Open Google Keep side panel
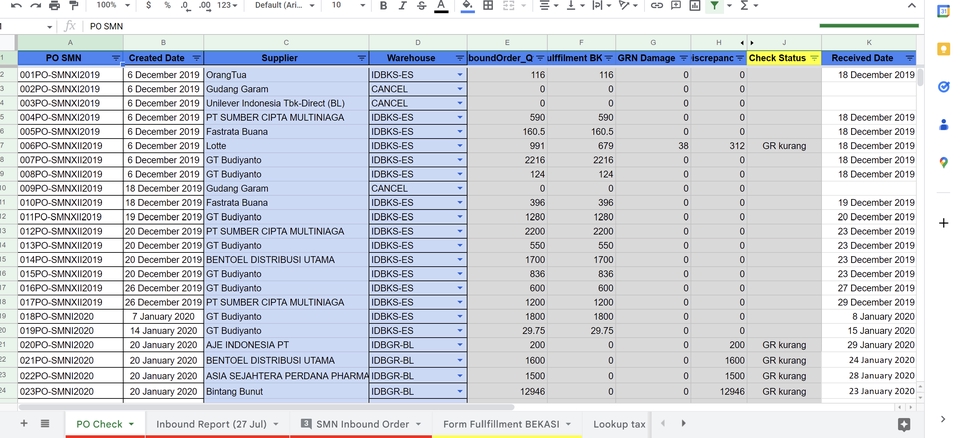 (943, 49)
